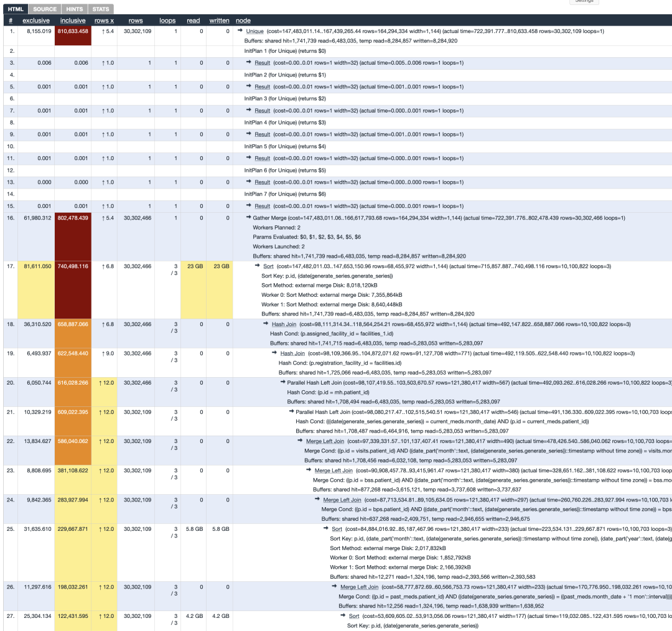This screenshot has width=672, height=631.
Task: Select the 23 GB read cell
Action: 194,290
